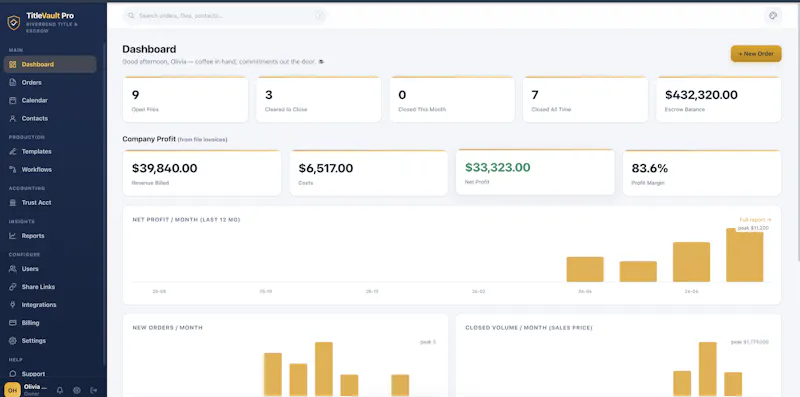Image resolution: width=800 pixels, height=397 pixels.
Task: Open the Integrations sidebar icon
Action: [13, 305]
